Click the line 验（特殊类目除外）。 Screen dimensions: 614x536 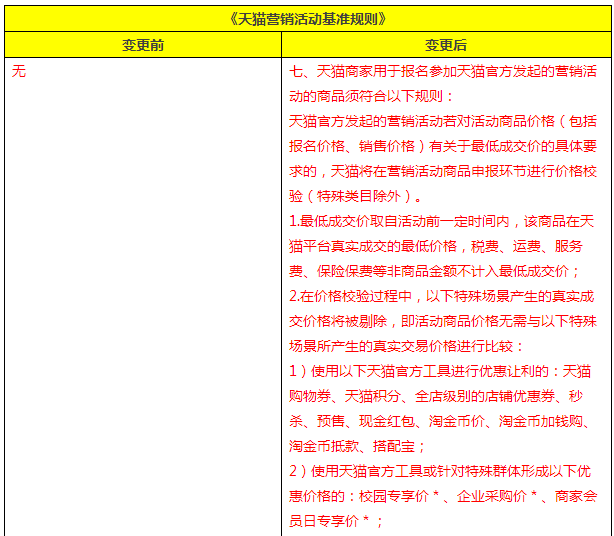pos(356,196)
